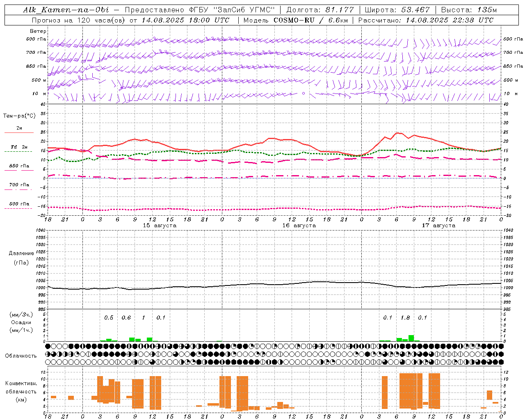Select the (км) unit label for convective cloud

tap(21, 399)
